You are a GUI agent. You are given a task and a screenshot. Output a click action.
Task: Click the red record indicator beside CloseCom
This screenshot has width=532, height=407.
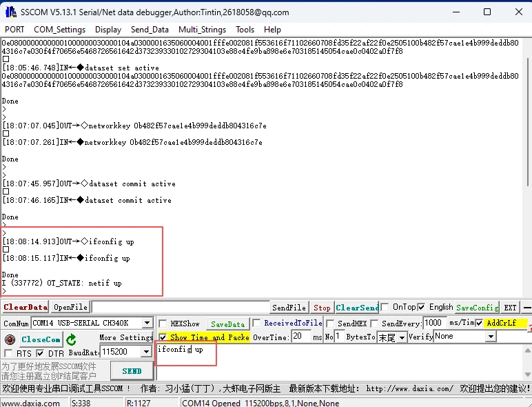(x=10, y=339)
